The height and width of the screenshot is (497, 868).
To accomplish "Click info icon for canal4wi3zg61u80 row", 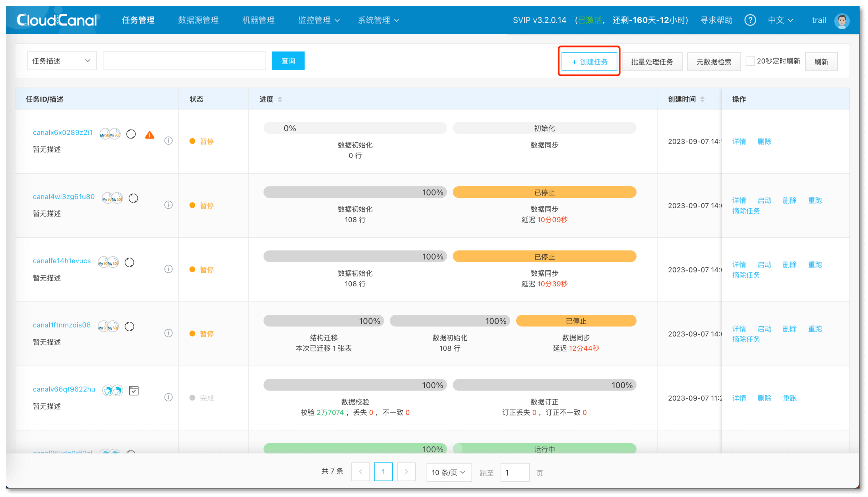I will 168,205.
